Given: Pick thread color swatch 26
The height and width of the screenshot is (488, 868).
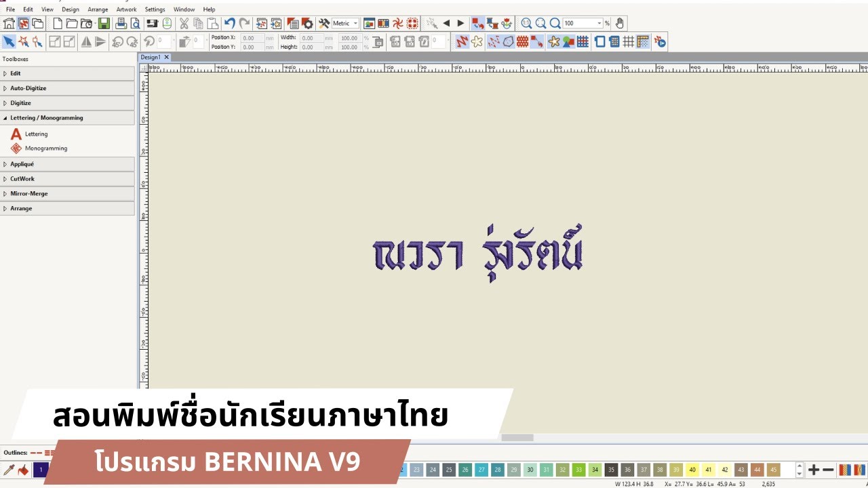Looking at the screenshot, I should 465,470.
